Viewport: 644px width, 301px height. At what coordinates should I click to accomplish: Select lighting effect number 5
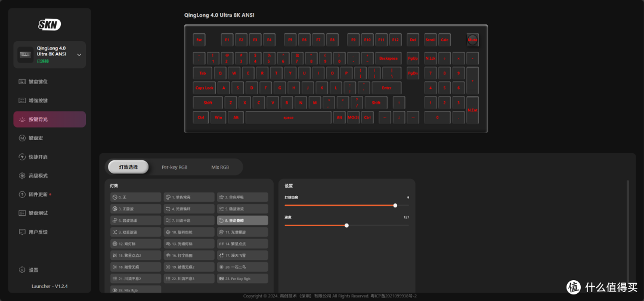click(242, 209)
